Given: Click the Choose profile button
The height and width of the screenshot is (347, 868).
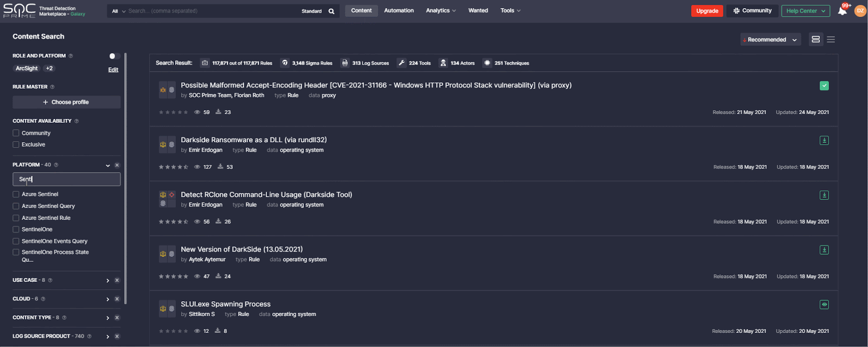Looking at the screenshot, I should tap(67, 102).
